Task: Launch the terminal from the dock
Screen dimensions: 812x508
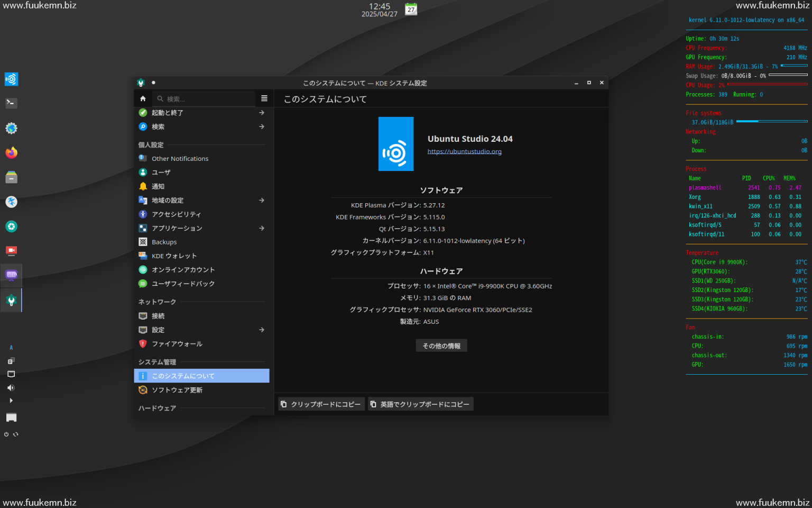Action: coord(11,103)
